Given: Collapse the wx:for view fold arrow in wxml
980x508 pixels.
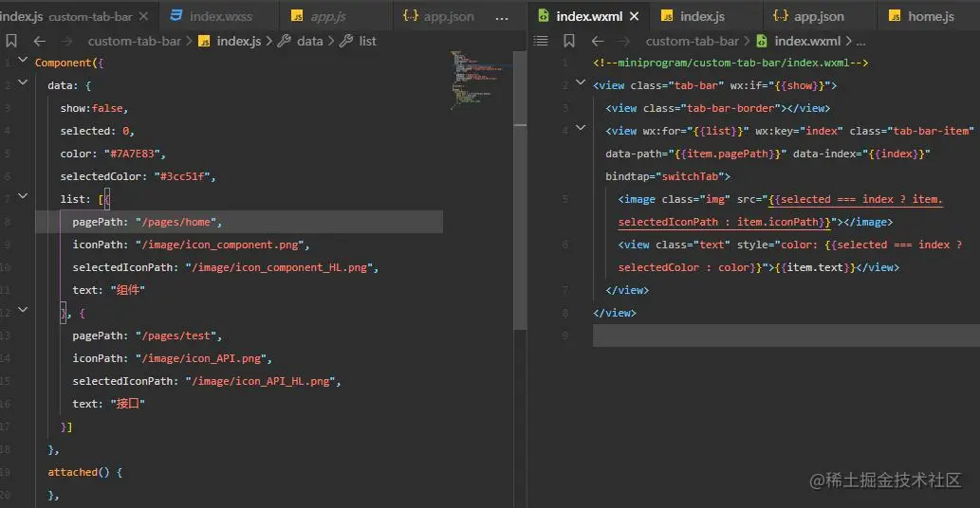Looking at the screenshot, I should [581, 127].
